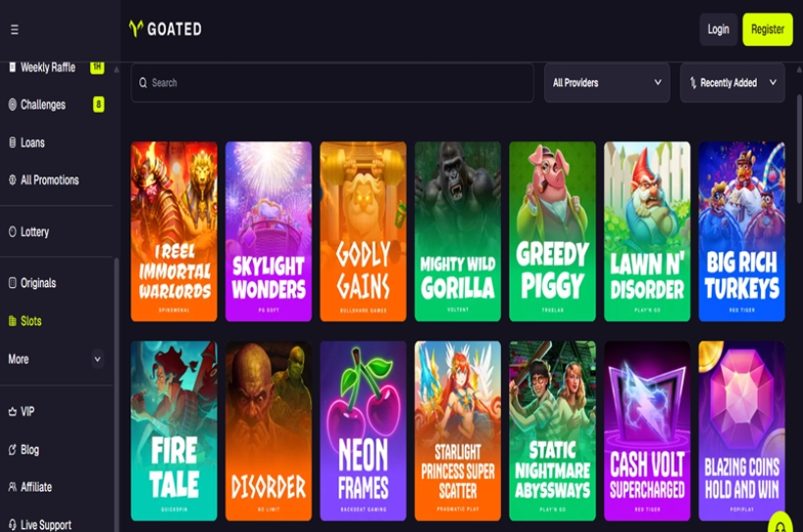Expand the All Providers dropdown

tap(607, 83)
